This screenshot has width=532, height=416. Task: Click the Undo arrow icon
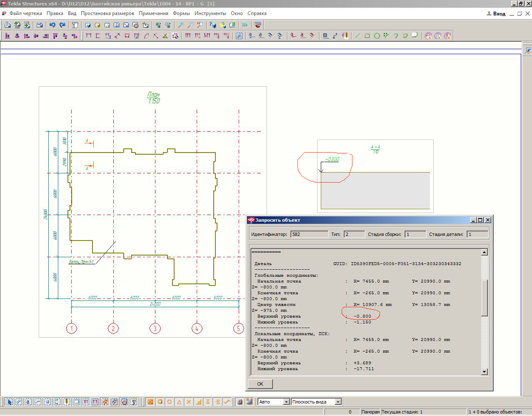(52, 25)
